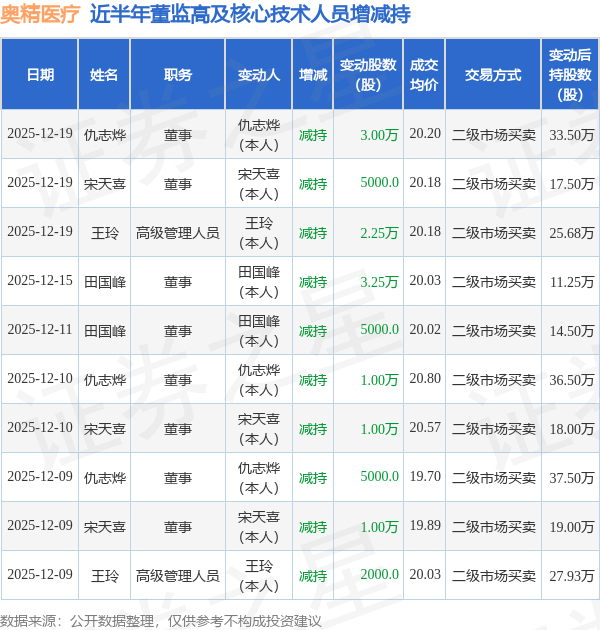Click name 仇志烨 in the 2025-12-09 row
600x630 pixels.
click(104, 478)
